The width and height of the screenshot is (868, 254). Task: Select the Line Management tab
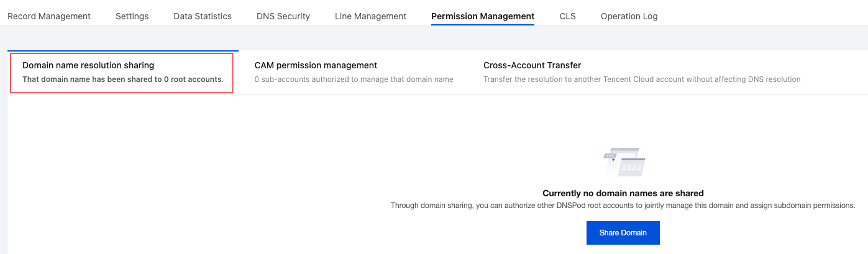[x=370, y=16]
